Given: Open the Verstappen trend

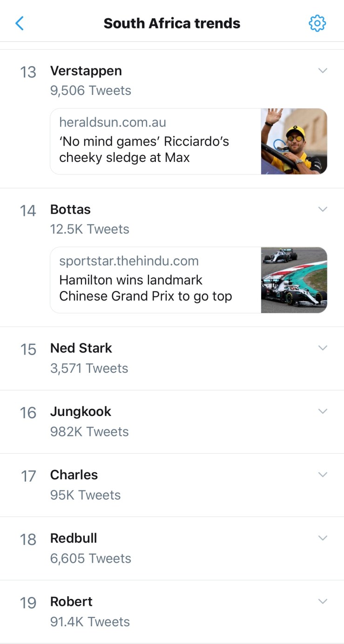Looking at the screenshot, I should (86, 71).
